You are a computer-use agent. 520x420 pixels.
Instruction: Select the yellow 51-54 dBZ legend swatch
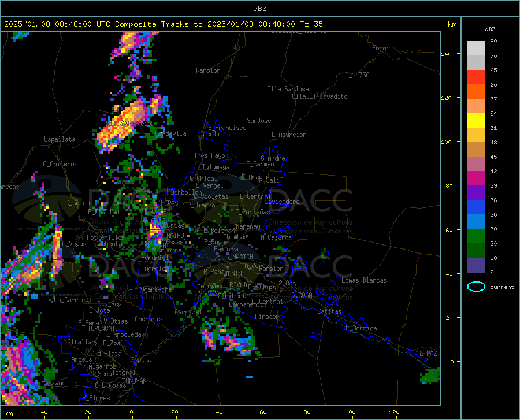pyautogui.click(x=476, y=121)
